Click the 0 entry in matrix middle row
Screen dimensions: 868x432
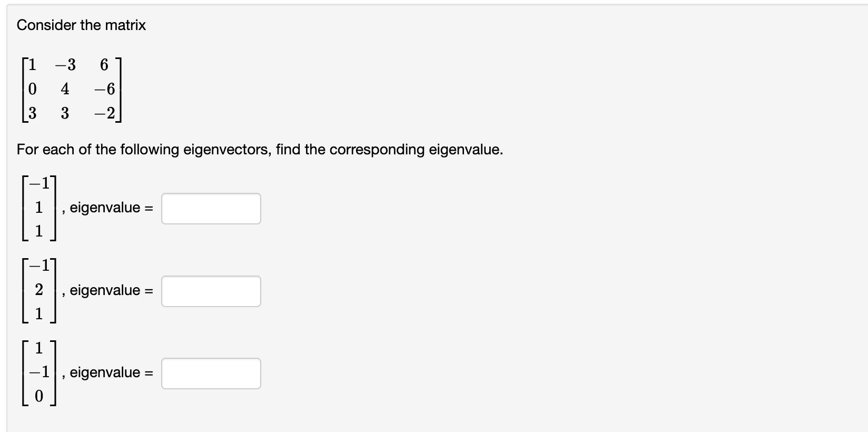click(32, 89)
